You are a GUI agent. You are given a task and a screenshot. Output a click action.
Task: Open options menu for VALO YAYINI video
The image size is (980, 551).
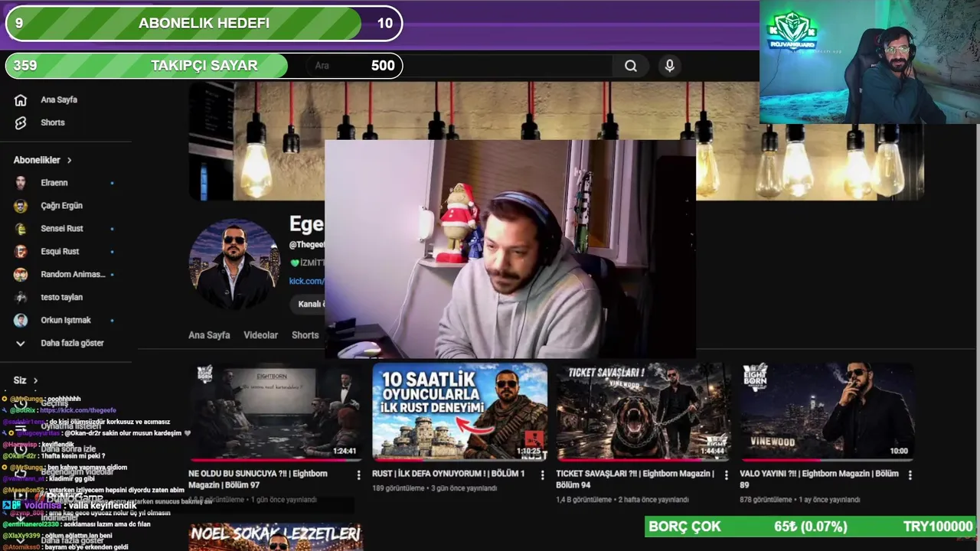(x=910, y=475)
